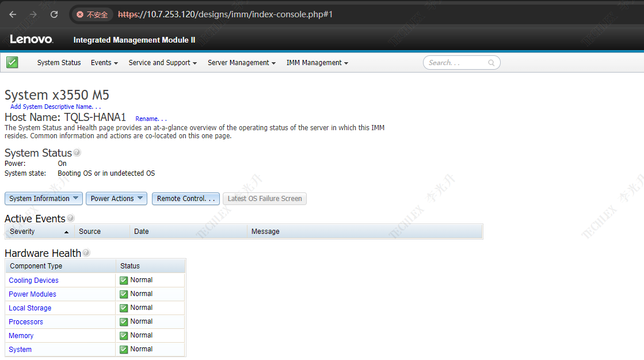Open the Cooling Devices link

click(34, 281)
